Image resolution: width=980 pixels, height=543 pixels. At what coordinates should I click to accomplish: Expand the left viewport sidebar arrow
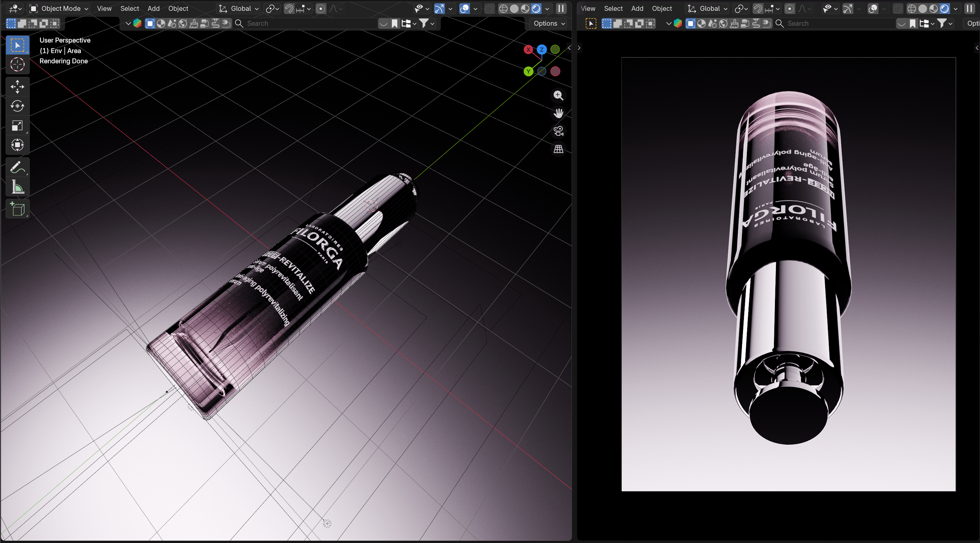569,48
